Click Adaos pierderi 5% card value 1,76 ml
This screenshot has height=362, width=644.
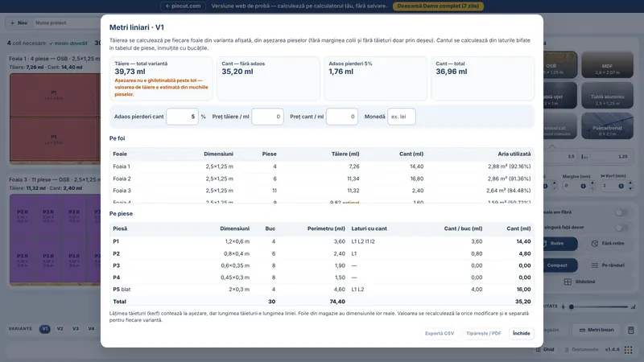(x=341, y=72)
